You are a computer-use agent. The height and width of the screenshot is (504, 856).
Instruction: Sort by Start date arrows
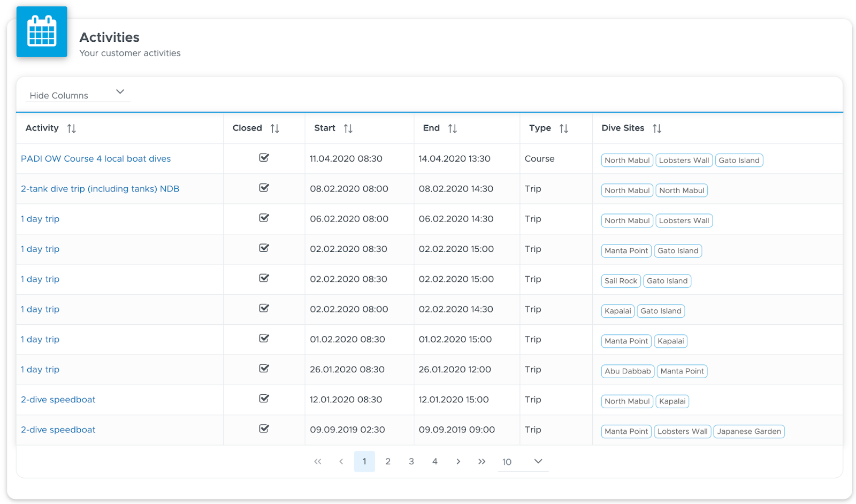[348, 128]
